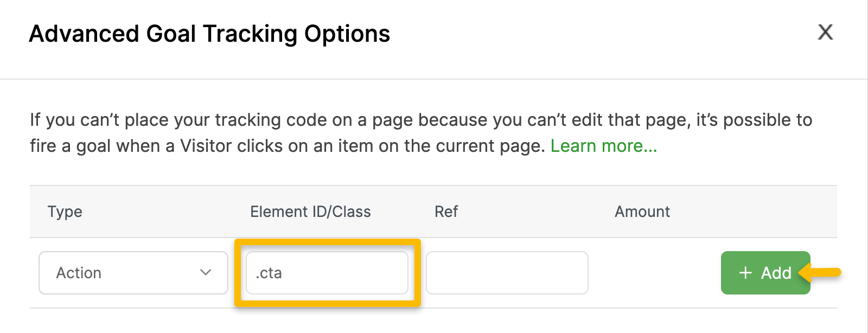868x333 pixels.
Task: Open the 'Learn more...' link
Action: (x=603, y=146)
